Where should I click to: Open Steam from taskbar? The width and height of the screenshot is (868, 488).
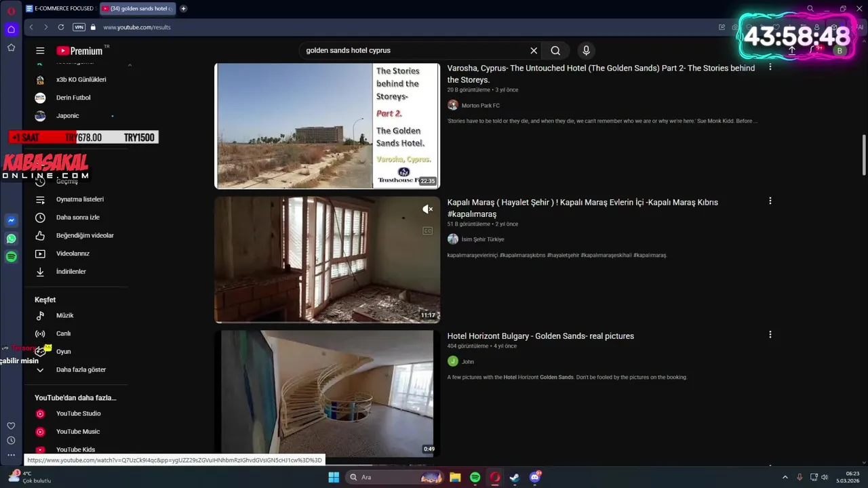pos(515,477)
